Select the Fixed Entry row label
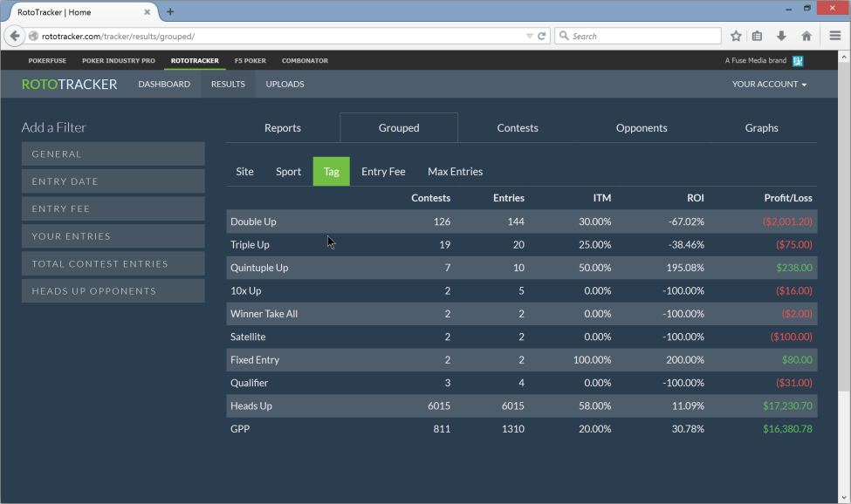 click(255, 360)
